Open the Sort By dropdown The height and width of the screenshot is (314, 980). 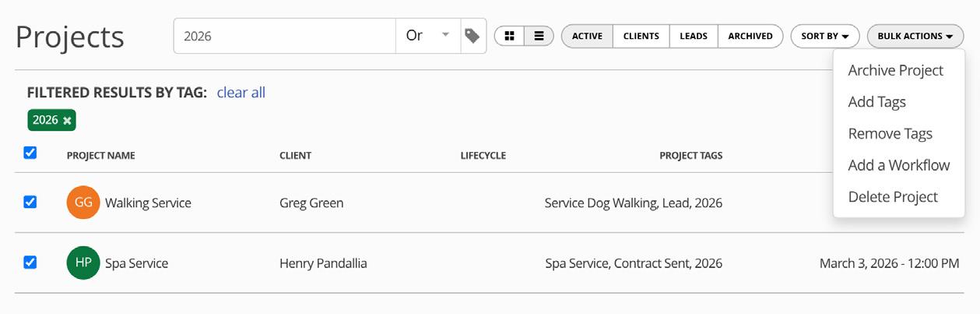pyautogui.click(x=825, y=36)
